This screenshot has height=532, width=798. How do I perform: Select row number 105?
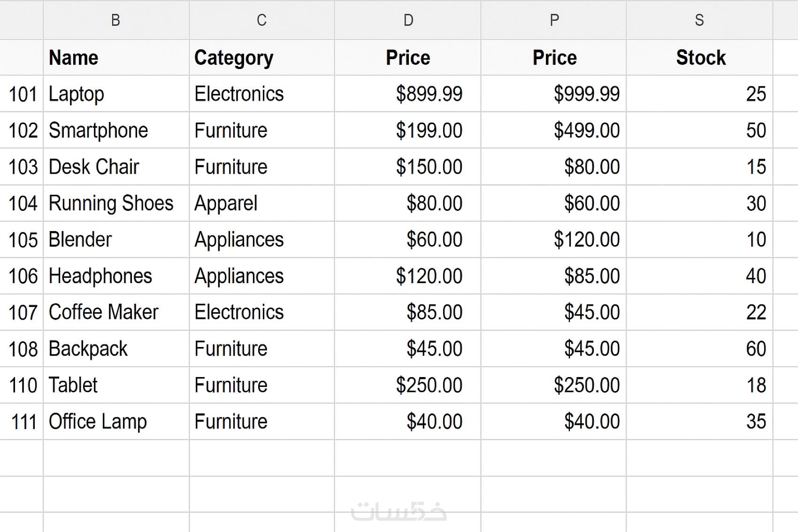coord(23,240)
